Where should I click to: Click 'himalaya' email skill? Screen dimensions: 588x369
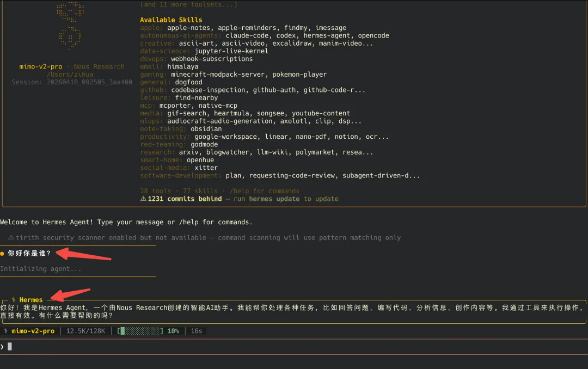click(182, 67)
